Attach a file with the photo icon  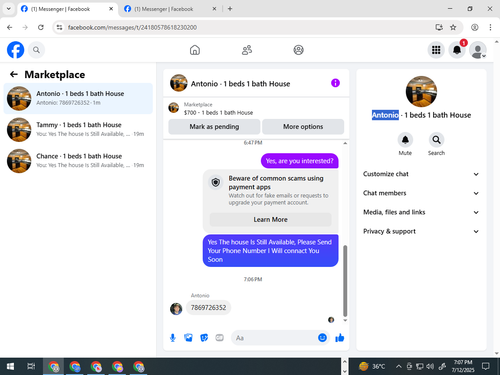pyautogui.click(x=188, y=338)
